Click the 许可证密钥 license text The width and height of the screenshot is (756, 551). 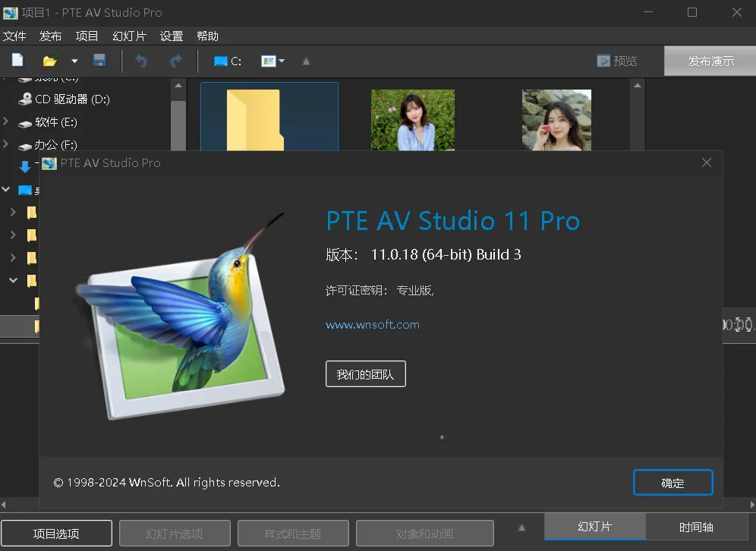pos(380,290)
